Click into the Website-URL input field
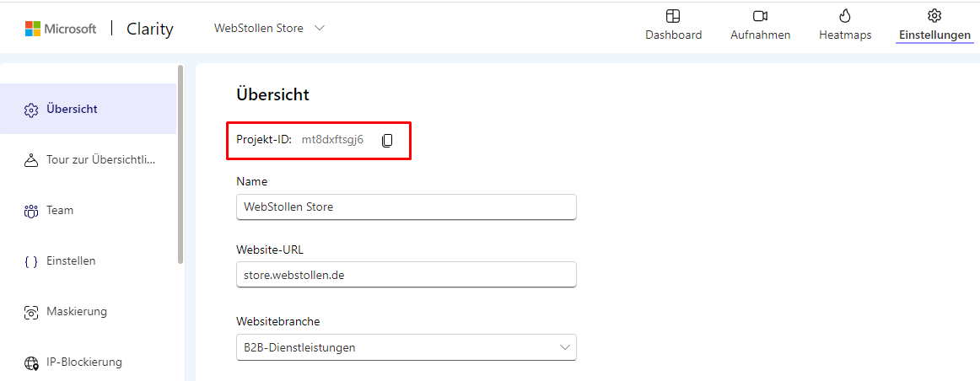The image size is (980, 381). pos(407,274)
